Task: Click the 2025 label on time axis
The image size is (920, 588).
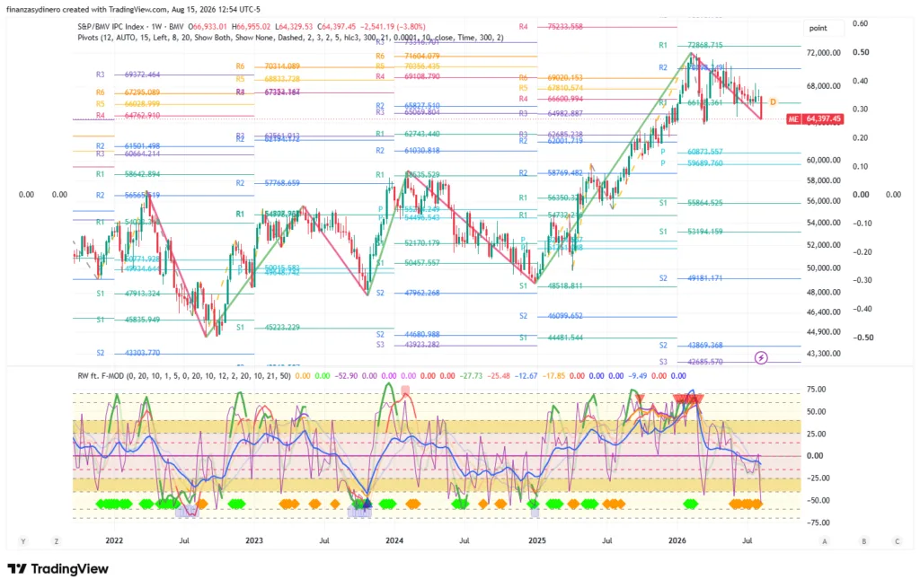Action: coord(537,540)
